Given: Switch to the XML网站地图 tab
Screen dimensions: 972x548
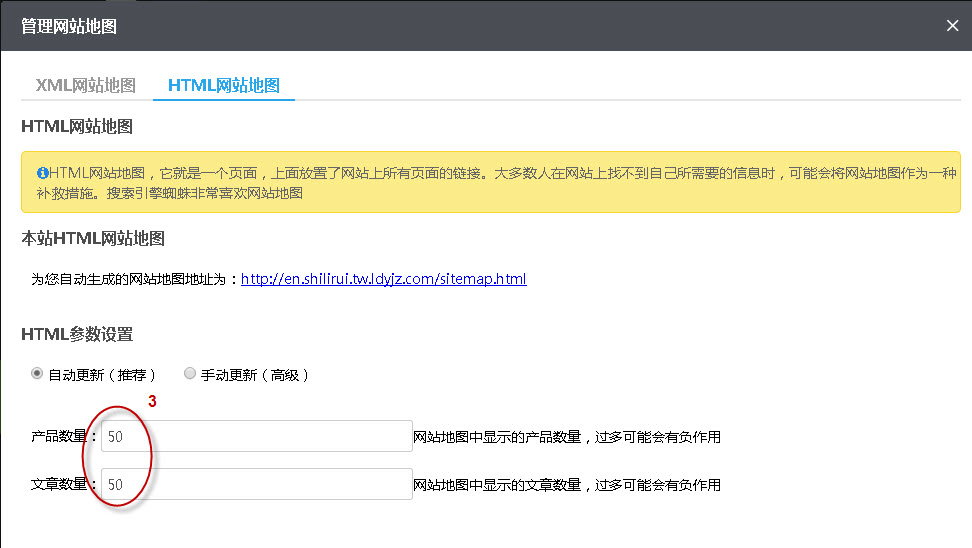Looking at the screenshot, I should click(x=85, y=85).
